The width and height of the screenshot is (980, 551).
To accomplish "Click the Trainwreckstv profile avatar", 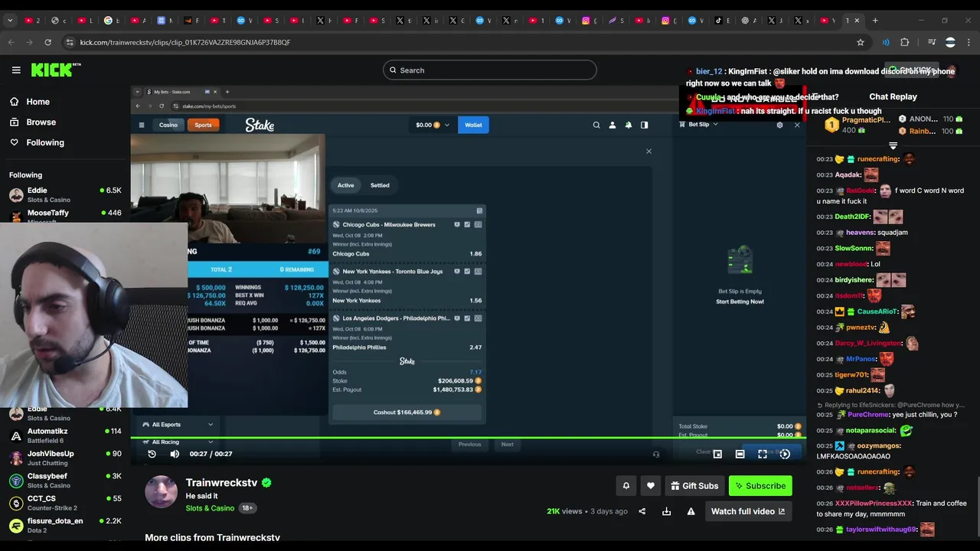I will (162, 491).
